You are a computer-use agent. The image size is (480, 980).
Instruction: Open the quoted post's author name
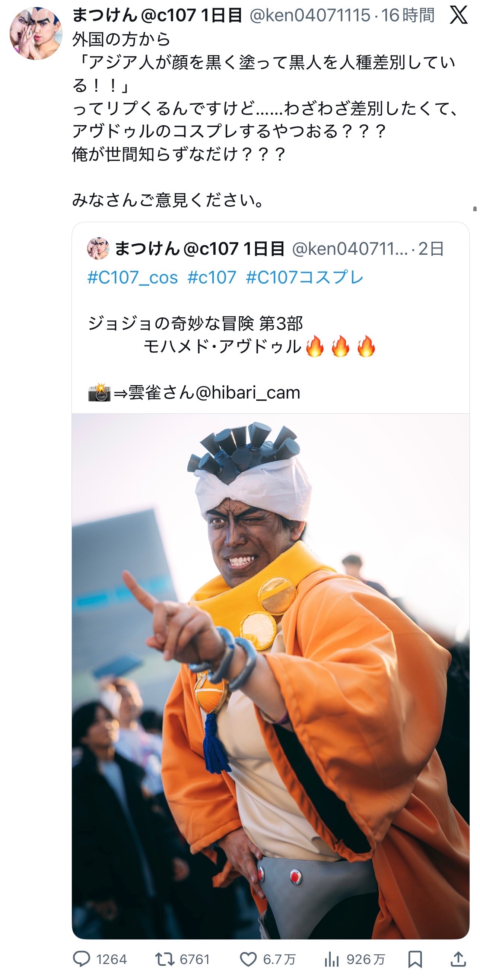click(x=200, y=249)
